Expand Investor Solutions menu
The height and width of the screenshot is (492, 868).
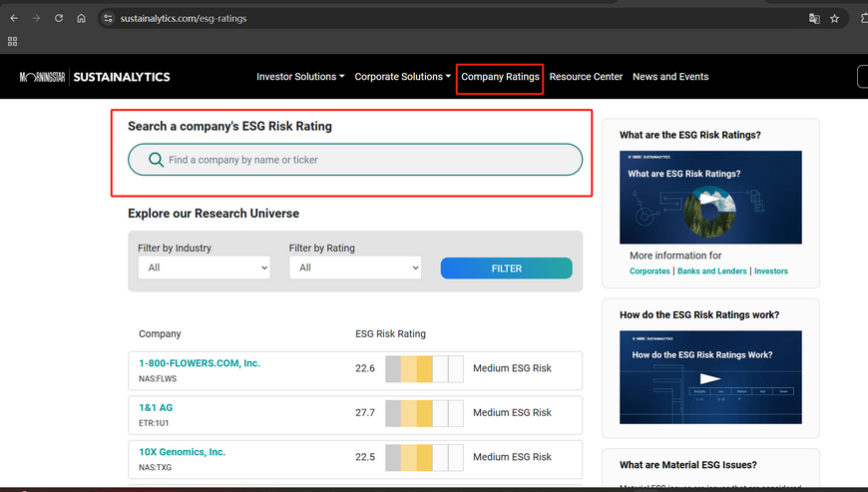tap(300, 77)
